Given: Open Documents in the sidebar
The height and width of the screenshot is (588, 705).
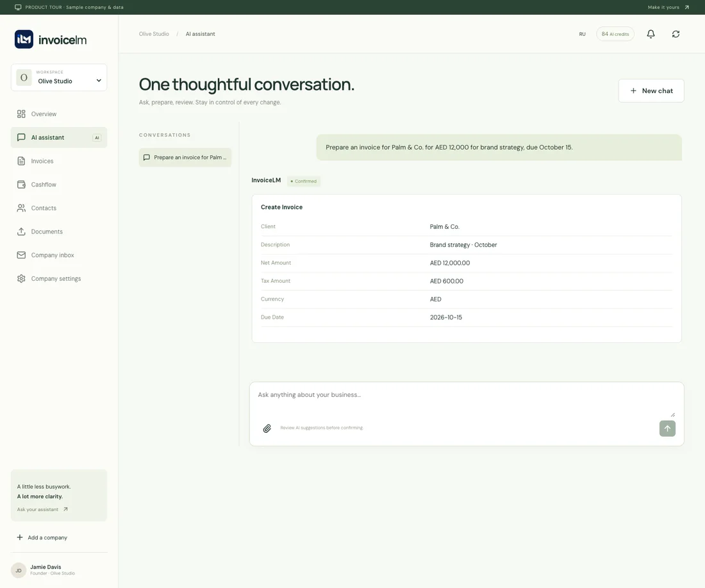Looking at the screenshot, I should (x=59, y=231).
